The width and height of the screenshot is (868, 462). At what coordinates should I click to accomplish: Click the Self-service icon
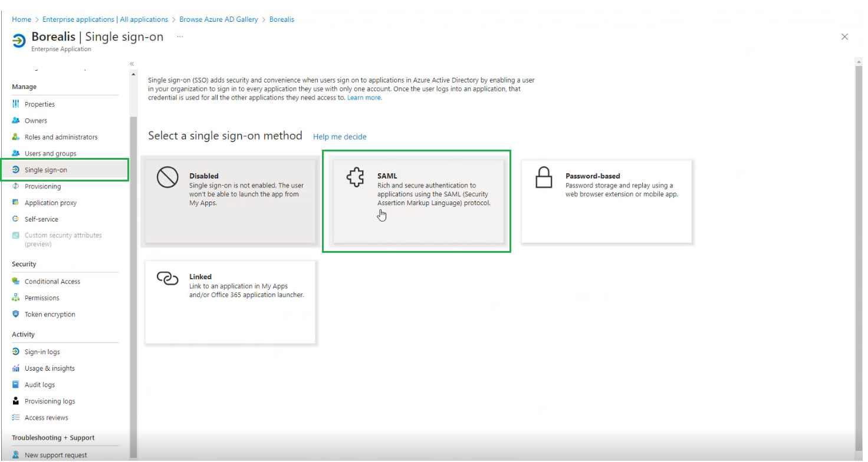[x=16, y=219]
